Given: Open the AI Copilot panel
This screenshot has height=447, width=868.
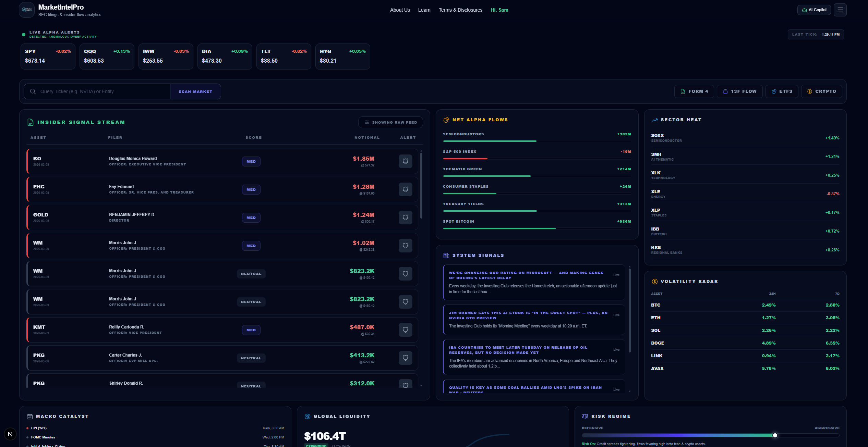Looking at the screenshot, I should tap(814, 10).
